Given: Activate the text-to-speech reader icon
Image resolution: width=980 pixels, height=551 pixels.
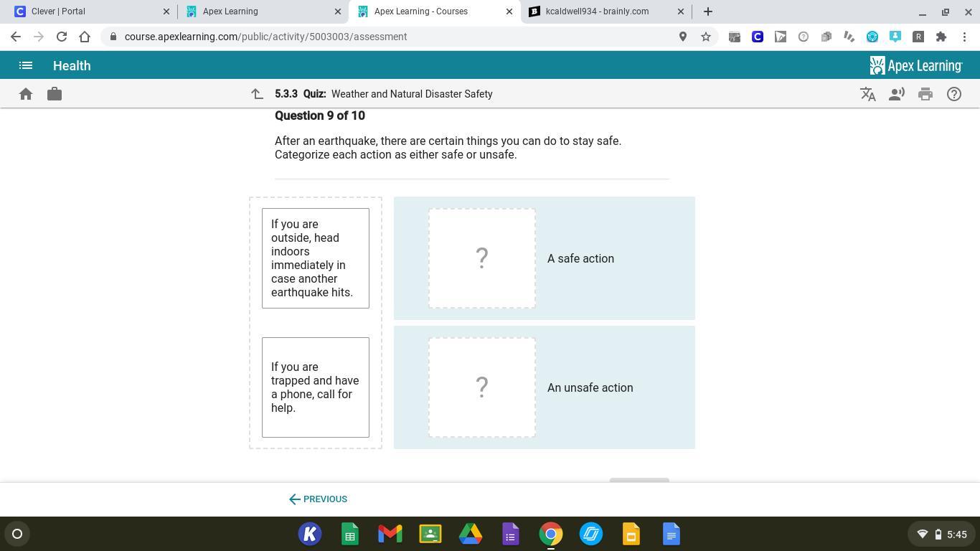Looking at the screenshot, I should tap(897, 94).
